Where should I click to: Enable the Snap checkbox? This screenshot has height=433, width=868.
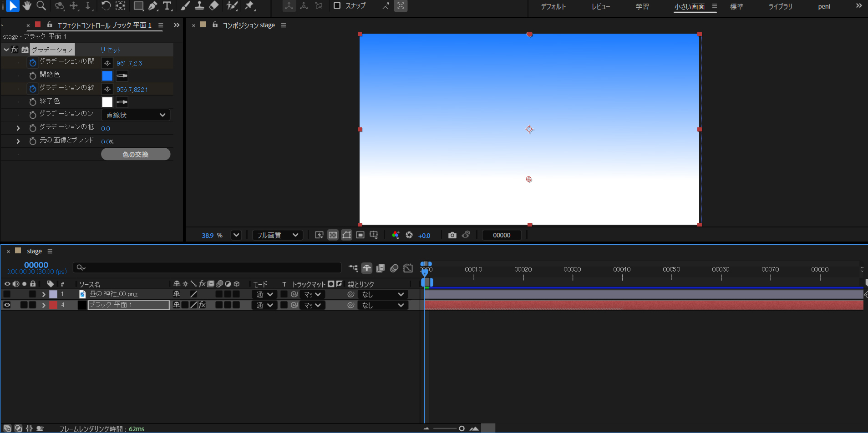337,6
